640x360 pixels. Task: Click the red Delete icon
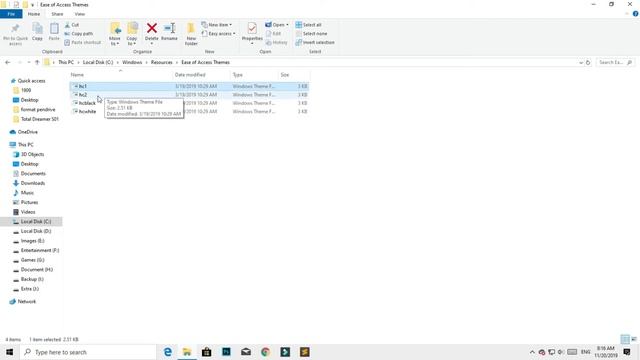151,28
